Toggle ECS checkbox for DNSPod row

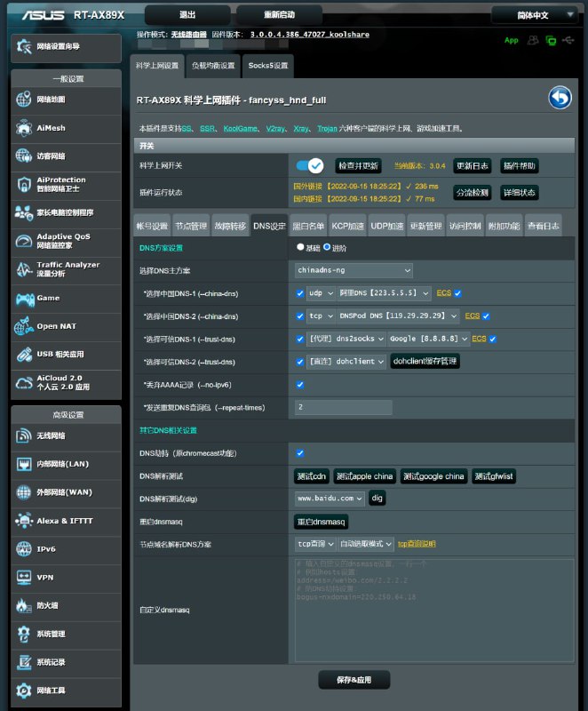click(x=486, y=316)
